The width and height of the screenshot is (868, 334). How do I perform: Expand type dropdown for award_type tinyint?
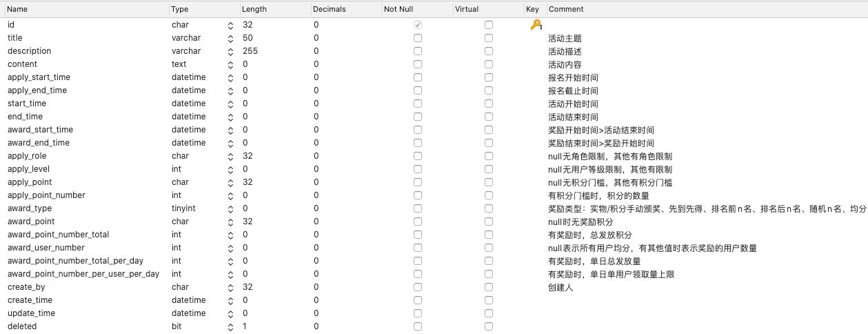coord(230,208)
